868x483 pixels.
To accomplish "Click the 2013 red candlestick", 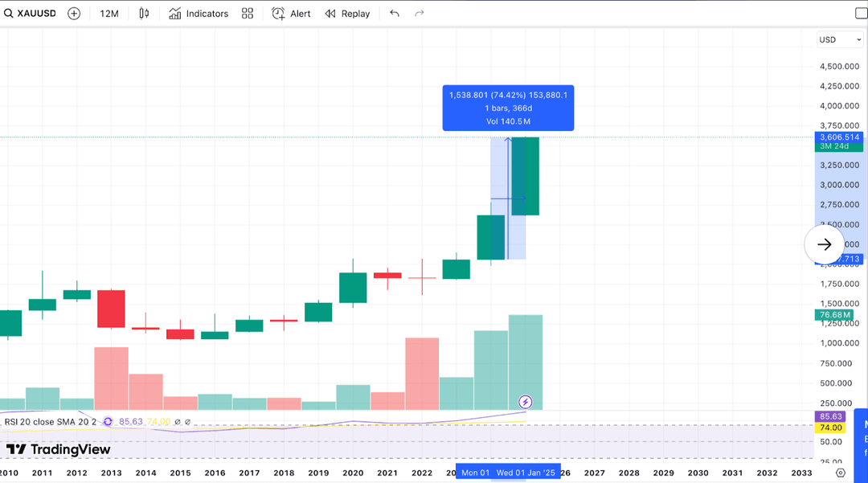I will tap(111, 309).
